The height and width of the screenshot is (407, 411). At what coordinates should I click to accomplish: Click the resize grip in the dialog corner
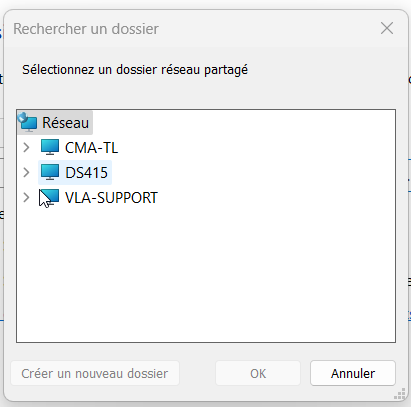tap(400, 394)
